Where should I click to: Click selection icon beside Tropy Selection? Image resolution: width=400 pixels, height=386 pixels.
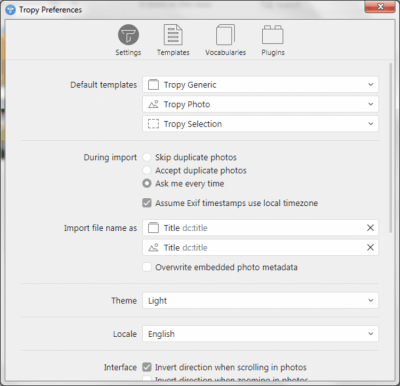coord(153,124)
